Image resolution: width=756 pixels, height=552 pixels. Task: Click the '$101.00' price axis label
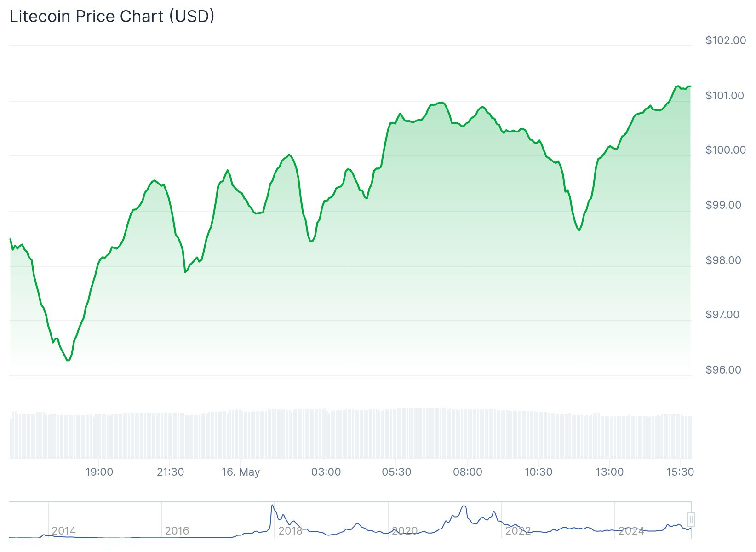coord(724,96)
